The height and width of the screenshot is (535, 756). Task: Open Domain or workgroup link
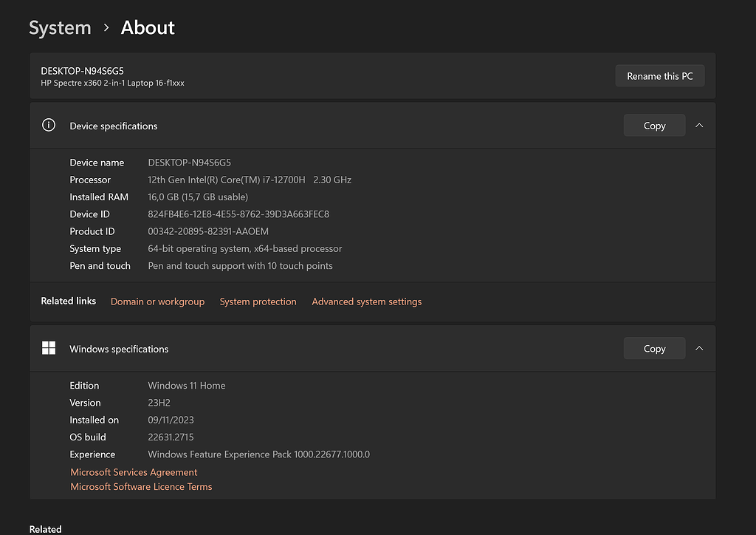tap(158, 301)
